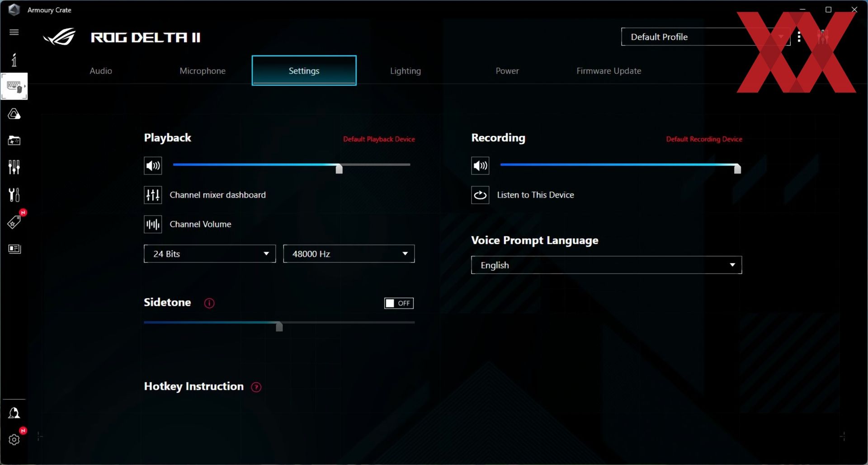The width and height of the screenshot is (868, 465).
Task: Open the Default Profile dropdown
Action: (706, 37)
